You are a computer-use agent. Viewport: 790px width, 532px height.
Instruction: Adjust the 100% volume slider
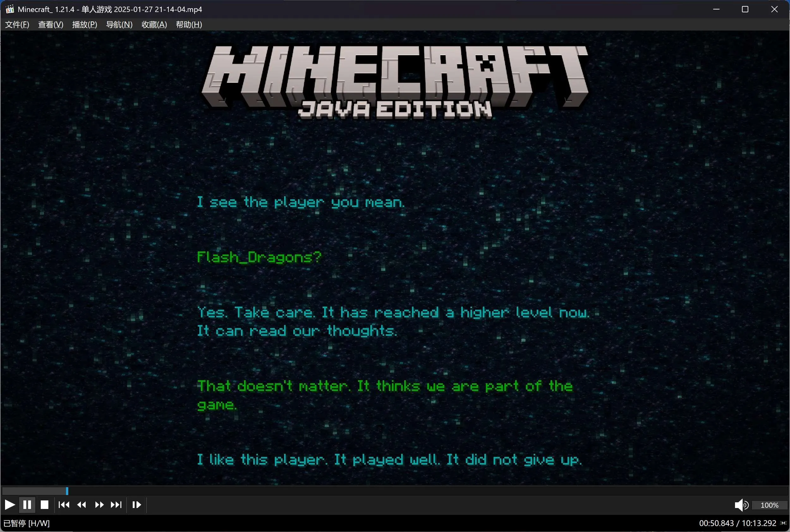[x=769, y=505]
